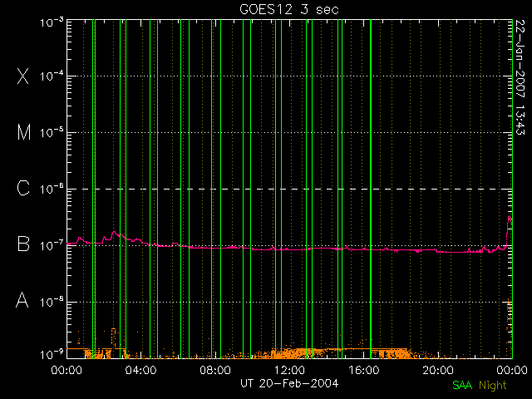This screenshot has width=532, height=399.
Task: Click the 10^-4 y-axis tick label
Action: 52,76
